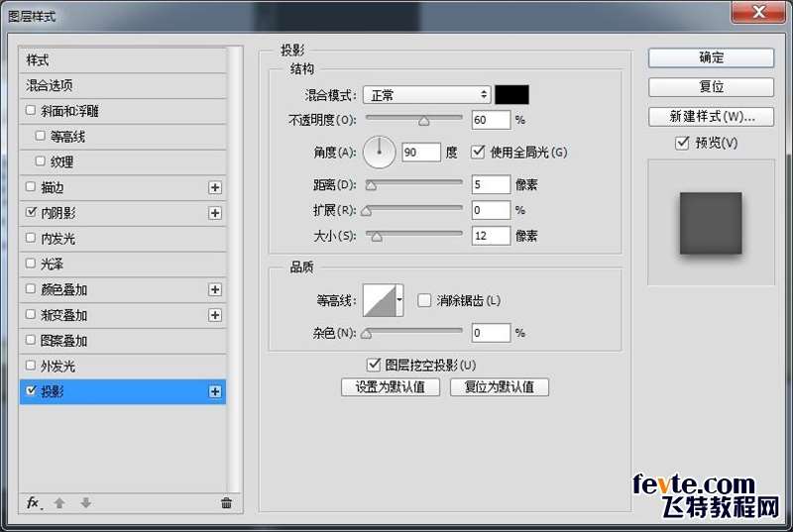Delete effect with the trash icon

coord(226,502)
